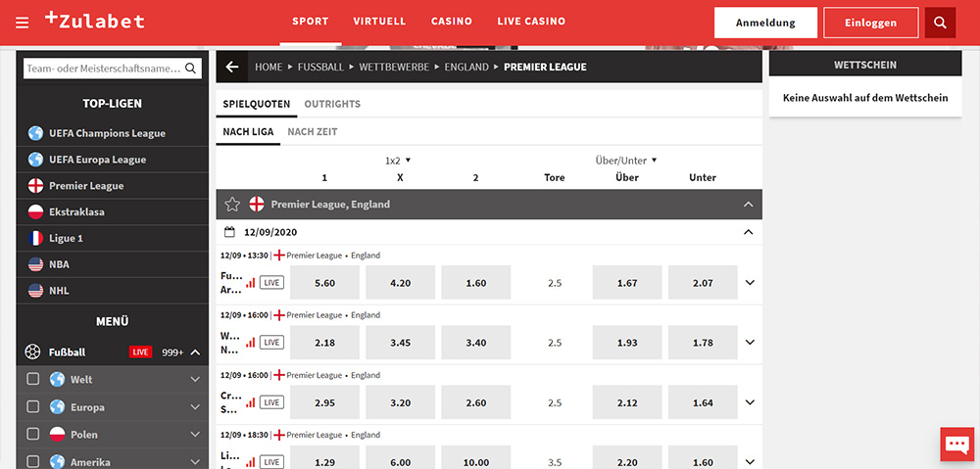This screenshot has height=469, width=980.
Task: Select the OUTRIGHTS tab
Action: point(332,105)
